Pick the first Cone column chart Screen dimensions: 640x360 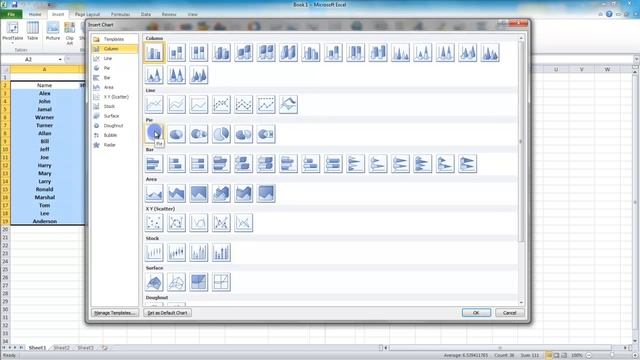tap(400, 53)
